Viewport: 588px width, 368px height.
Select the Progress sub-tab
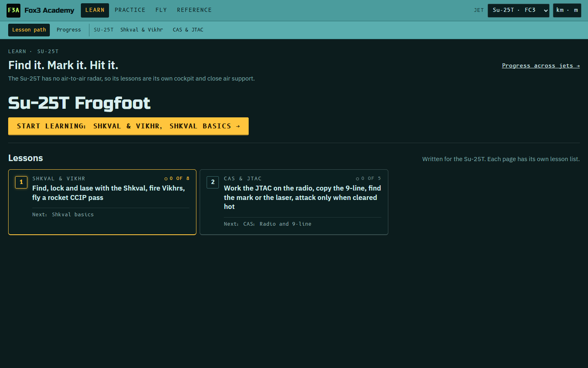69,30
